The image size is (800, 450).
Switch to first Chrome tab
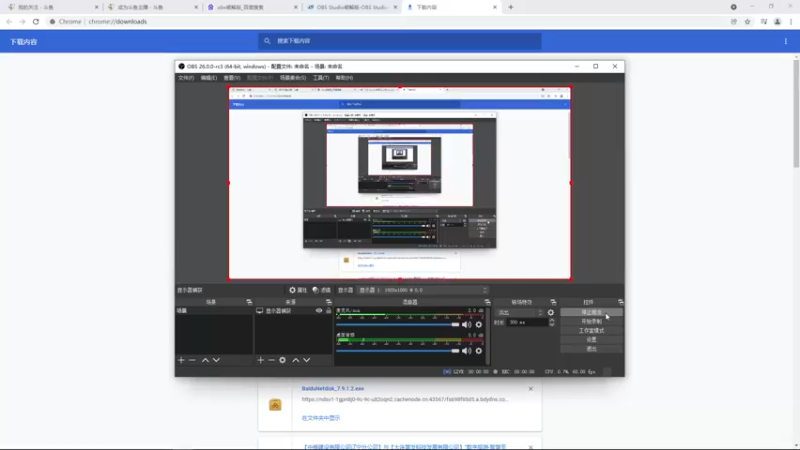point(53,7)
